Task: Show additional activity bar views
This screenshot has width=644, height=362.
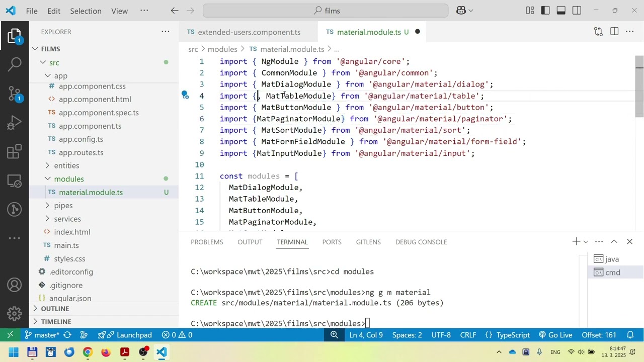Action: [x=14, y=238]
